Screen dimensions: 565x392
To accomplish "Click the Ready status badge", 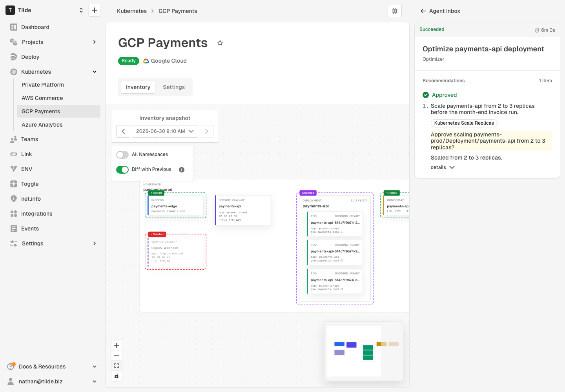I will 129,61.
